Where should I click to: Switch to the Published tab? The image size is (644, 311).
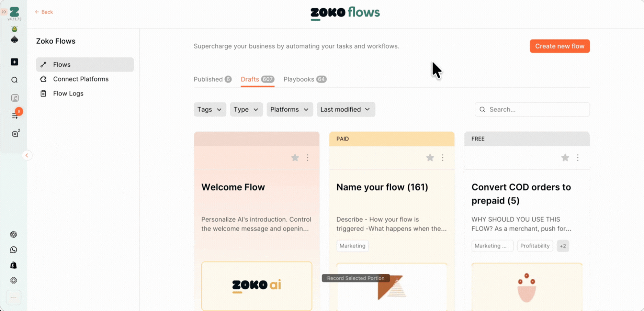(213, 79)
